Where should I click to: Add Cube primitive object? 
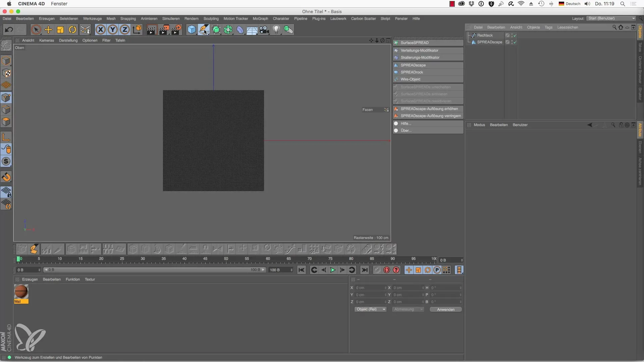192,29
